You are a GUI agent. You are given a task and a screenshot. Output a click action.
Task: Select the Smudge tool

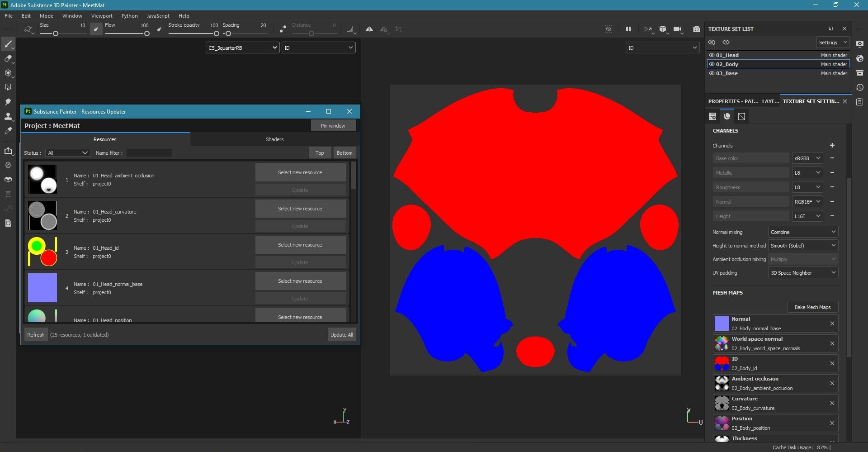[8, 102]
